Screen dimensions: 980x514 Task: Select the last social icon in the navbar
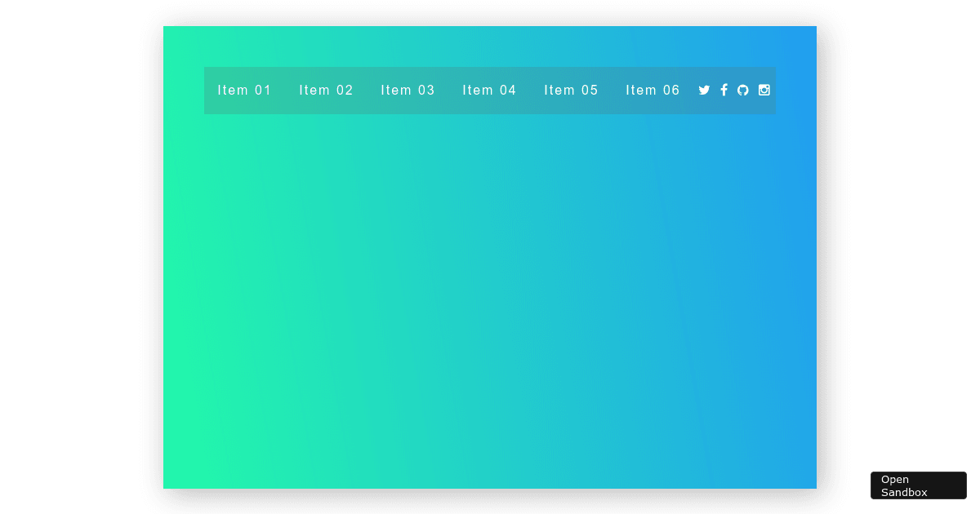pos(764,90)
